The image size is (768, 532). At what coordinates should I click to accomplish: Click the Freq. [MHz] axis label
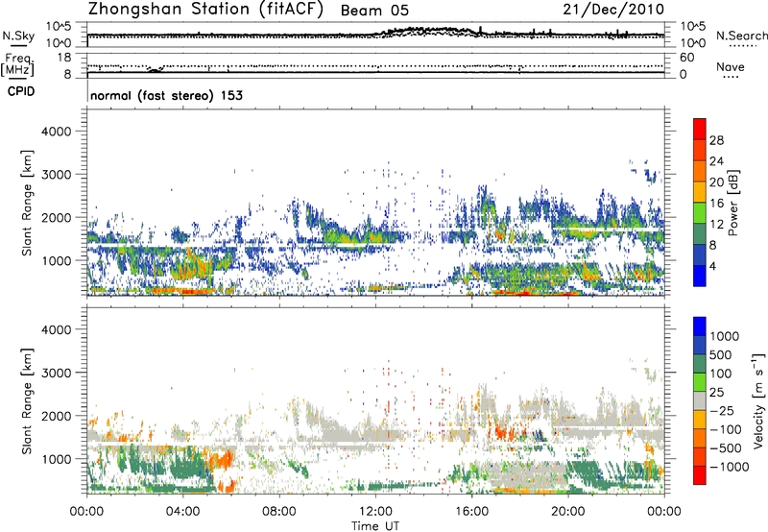point(17,64)
